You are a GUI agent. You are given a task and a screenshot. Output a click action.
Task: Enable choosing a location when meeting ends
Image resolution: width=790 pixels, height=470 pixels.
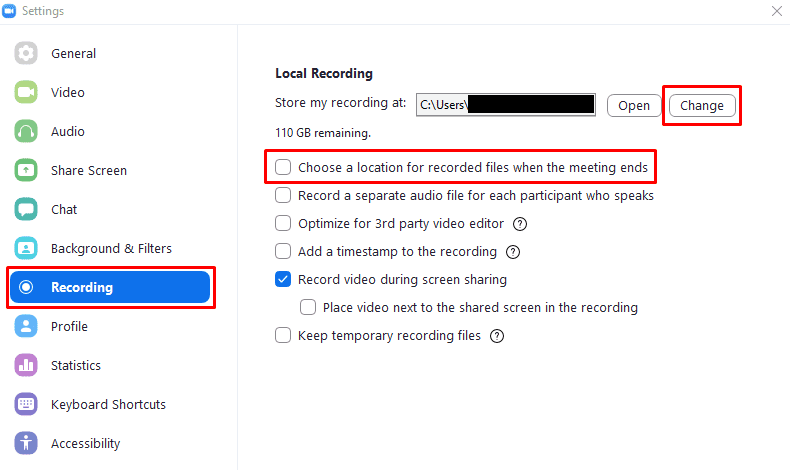pos(284,167)
